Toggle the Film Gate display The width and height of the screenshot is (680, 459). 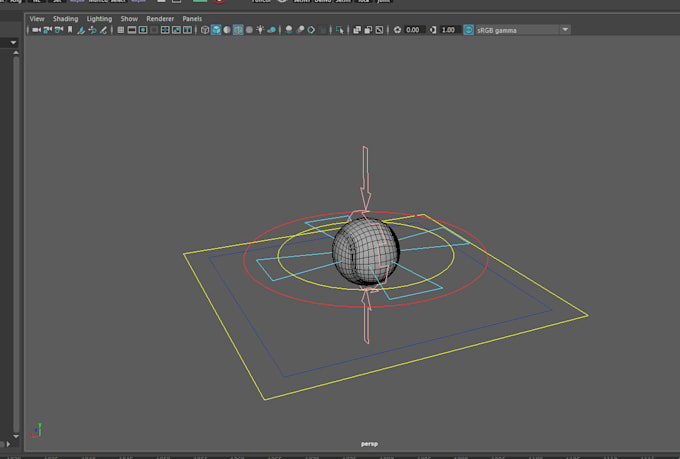pos(132,30)
